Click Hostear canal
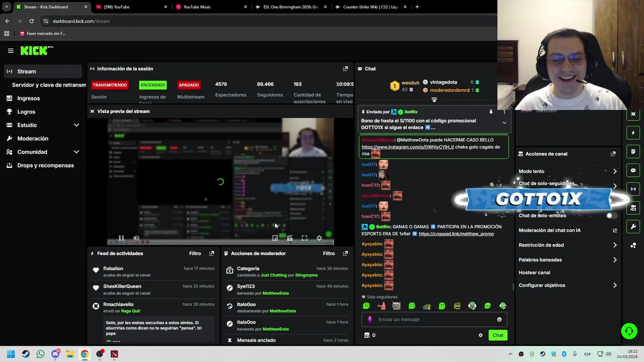This screenshot has width=644, height=362. pyautogui.click(x=534, y=273)
